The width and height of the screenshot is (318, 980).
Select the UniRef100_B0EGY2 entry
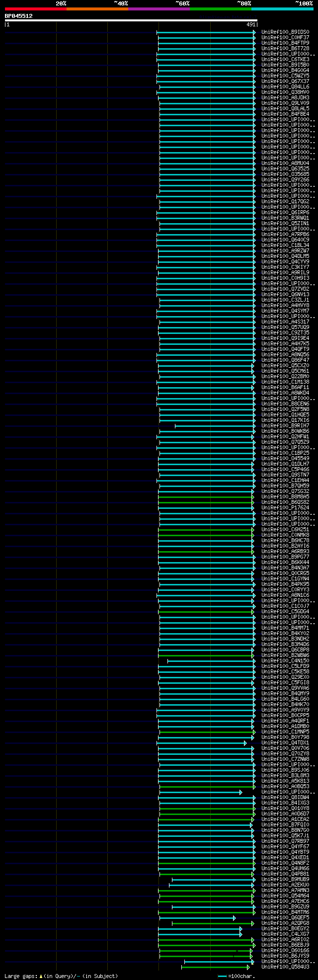(285, 929)
